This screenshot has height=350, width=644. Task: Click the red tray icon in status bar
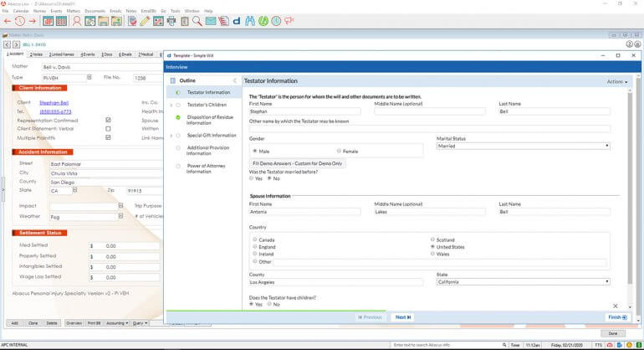pos(610,345)
